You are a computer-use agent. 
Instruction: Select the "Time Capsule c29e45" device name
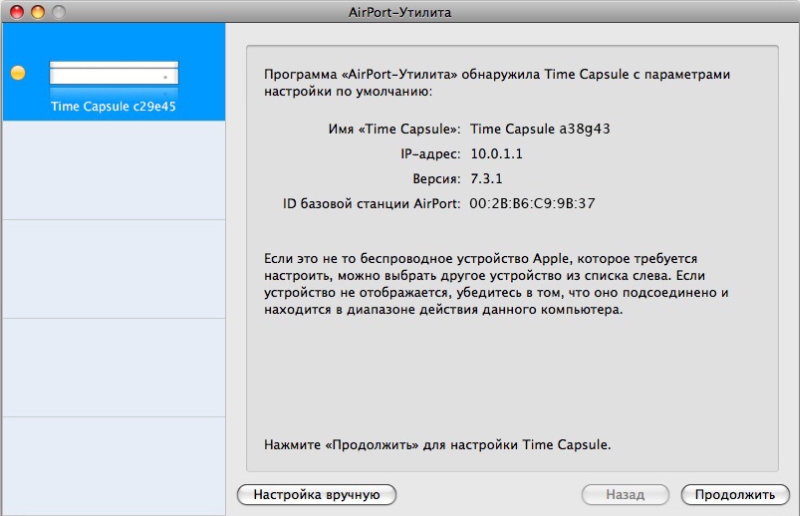click(x=114, y=106)
